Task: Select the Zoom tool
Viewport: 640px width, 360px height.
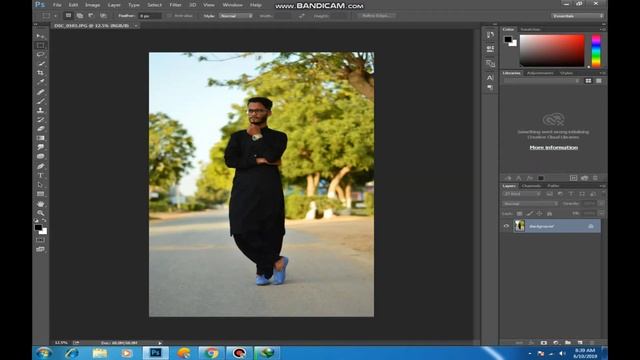Action: tap(40, 213)
